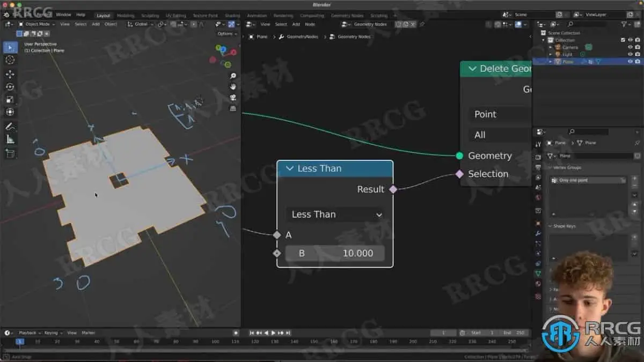The width and height of the screenshot is (644, 362).
Task: Select Only one point vertex group
Action: (587, 180)
